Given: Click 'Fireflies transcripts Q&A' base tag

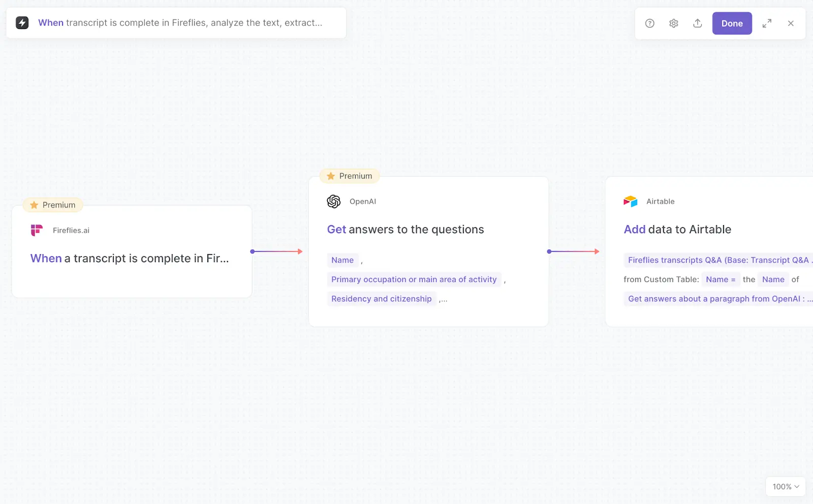Looking at the screenshot, I should [718, 260].
